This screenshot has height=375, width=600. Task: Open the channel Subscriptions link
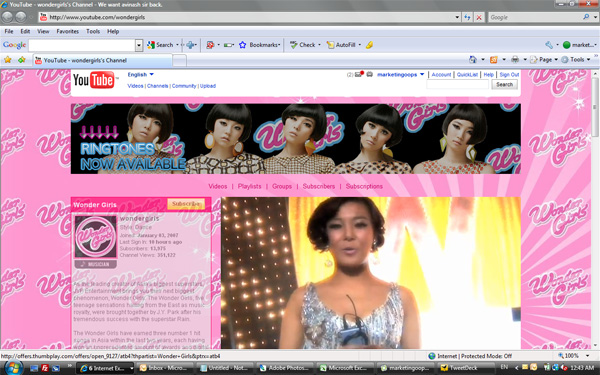364,186
